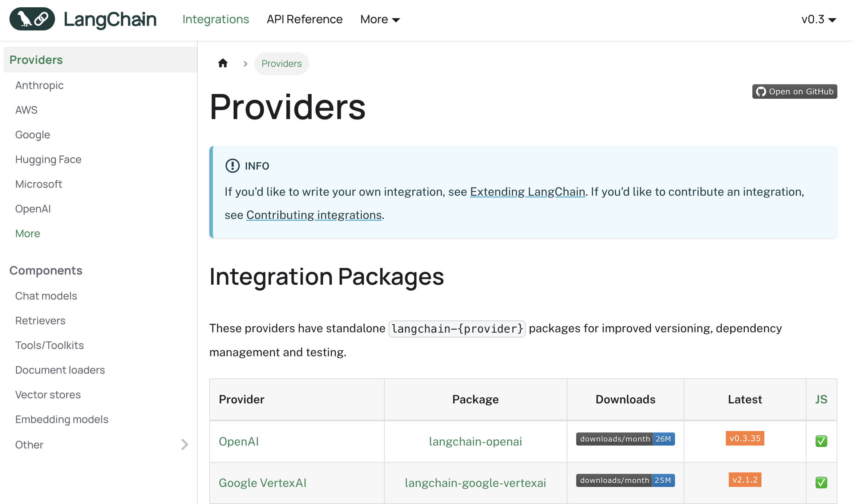This screenshot has width=853, height=504.
Task: Expand the Other sidebar category chevron
Action: [x=185, y=444]
